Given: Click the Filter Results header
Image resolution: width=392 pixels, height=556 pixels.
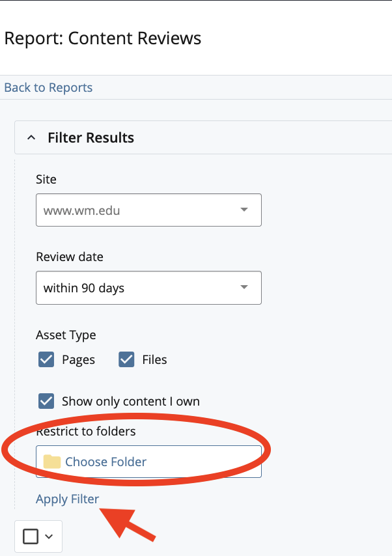Looking at the screenshot, I should coord(91,137).
